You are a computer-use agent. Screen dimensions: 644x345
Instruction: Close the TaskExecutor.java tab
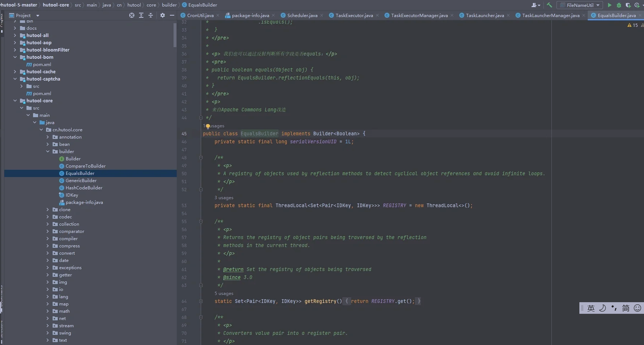click(377, 15)
